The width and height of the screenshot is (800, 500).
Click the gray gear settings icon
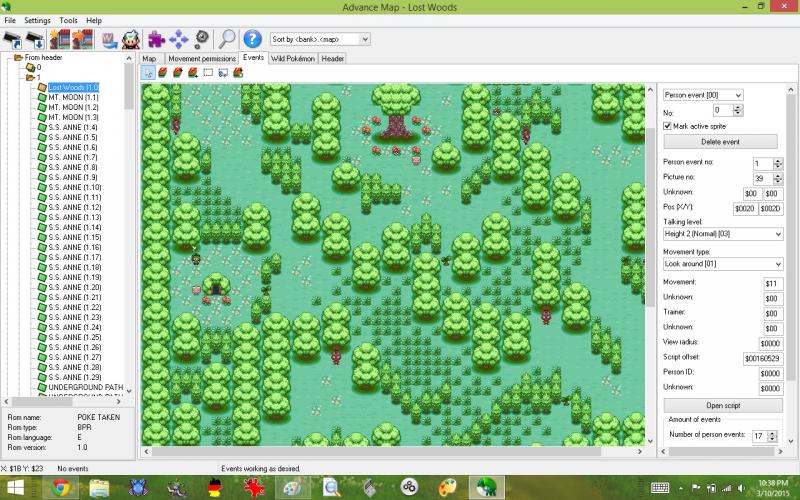pos(202,39)
